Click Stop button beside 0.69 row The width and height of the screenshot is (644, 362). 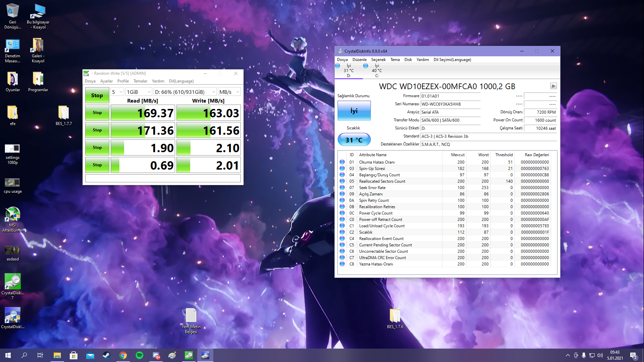pyautogui.click(x=97, y=165)
